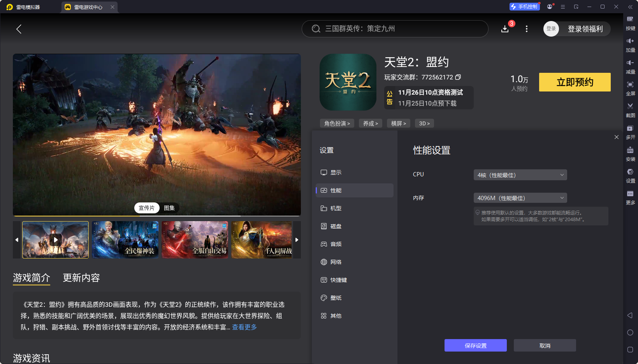
Task: Switch the media viewer to 图集 images
Action: coord(169,207)
